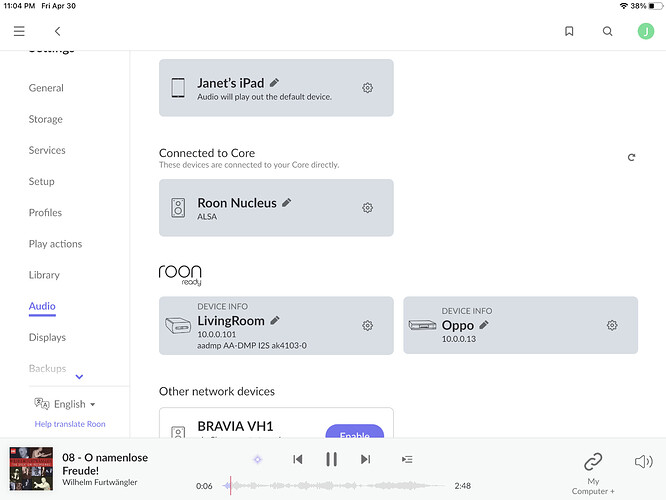
Task: Open settings gear for LivingRoom
Action: pos(367,325)
